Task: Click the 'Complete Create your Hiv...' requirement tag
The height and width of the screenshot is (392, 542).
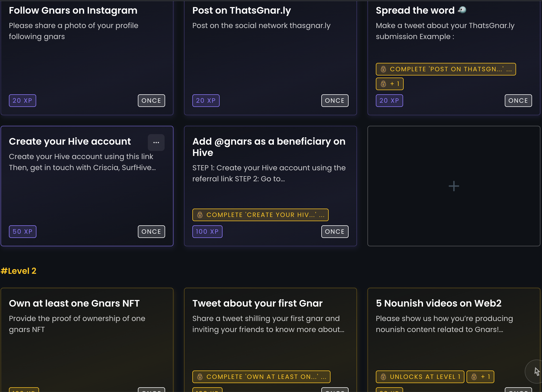Action: pyautogui.click(x=260, y=215)
